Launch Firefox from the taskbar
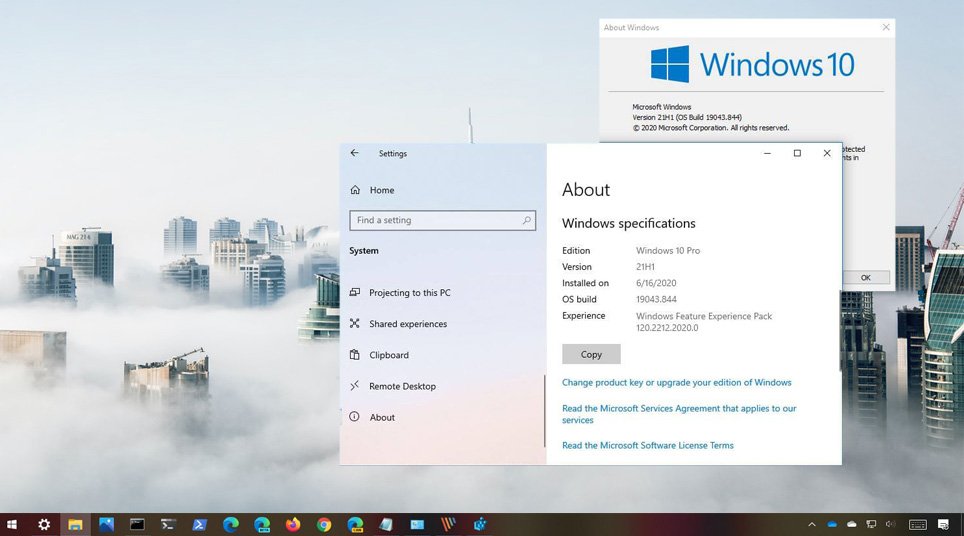Image resolution: width=964 pixels, height=536 pixels. tap(292, 524)
